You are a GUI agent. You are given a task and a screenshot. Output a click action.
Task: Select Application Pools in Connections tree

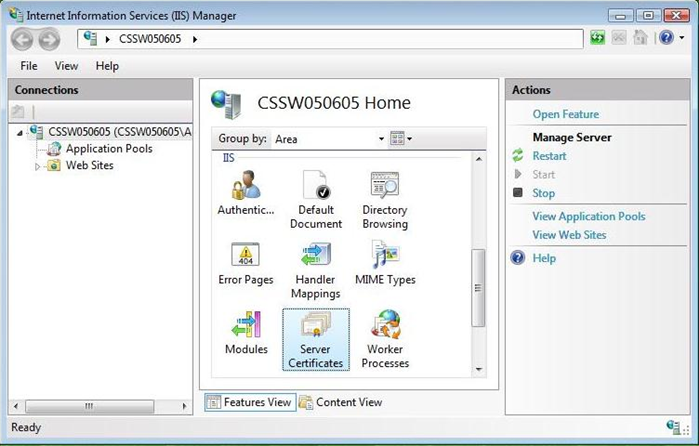point(108,149)
